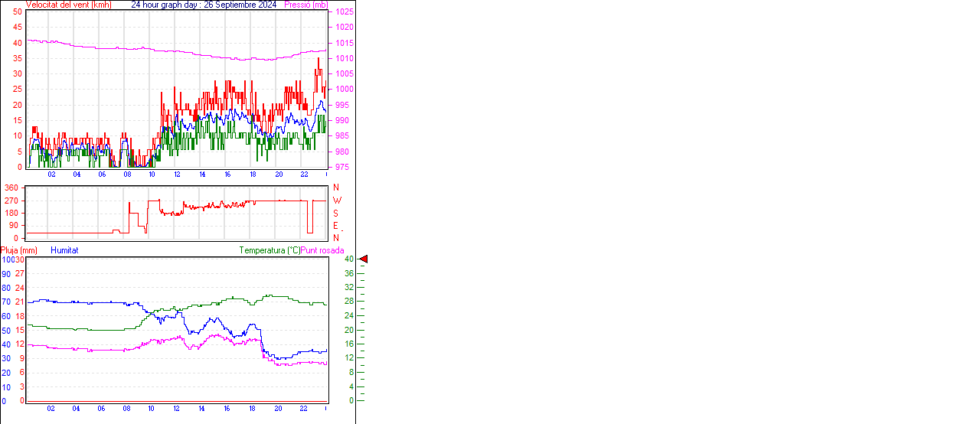This screenshot has height=424, width=980.
Task: Click the 975 value on pressure axis
Action: pos(341,167)
